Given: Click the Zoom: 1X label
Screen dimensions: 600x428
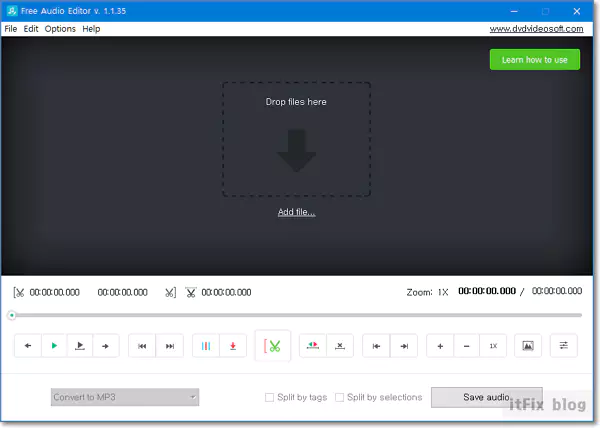Looking at the screenshot, I should [427, 293].
